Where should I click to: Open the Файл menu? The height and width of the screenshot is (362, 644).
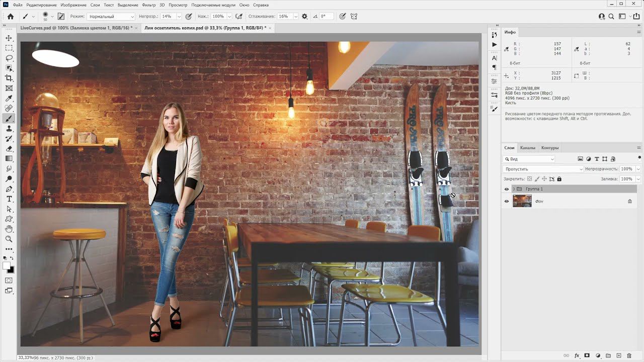pyautogui.click(x=17, y=5)
